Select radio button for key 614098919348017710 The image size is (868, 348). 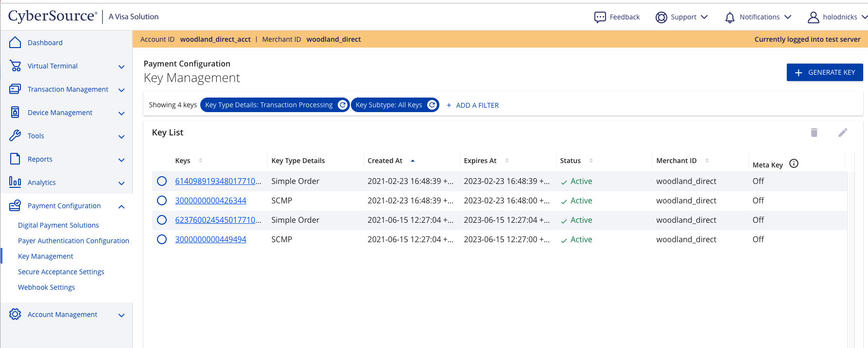coord(162,181)
